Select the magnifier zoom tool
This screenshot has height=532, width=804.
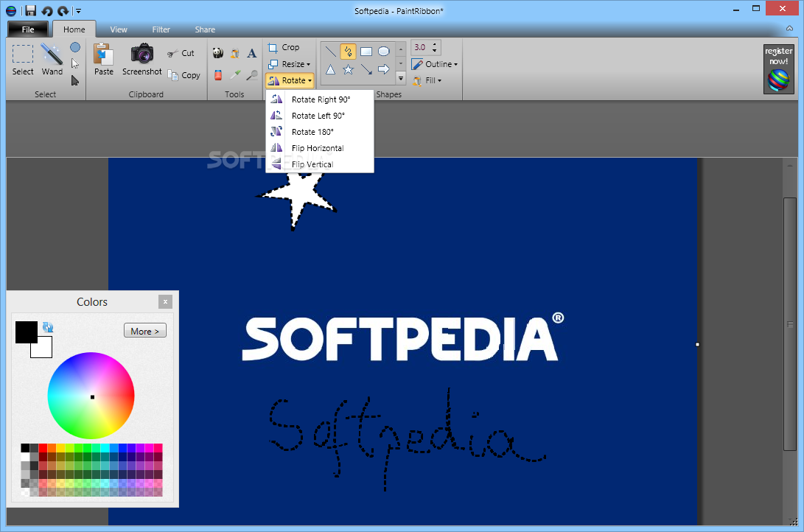[x=252, y=75]
